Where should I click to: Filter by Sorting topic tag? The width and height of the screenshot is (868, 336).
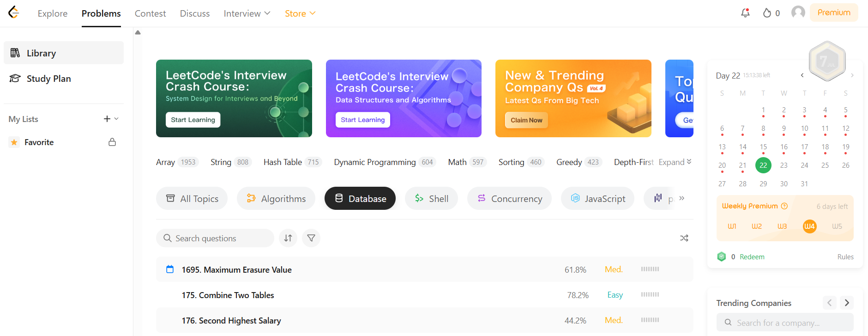(522, 162)
